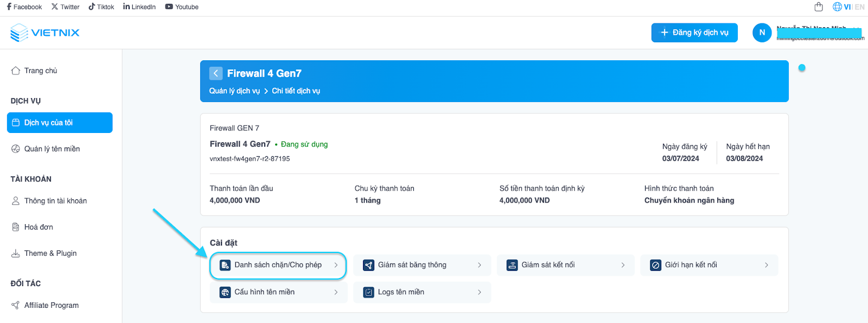
Task: Open Giới hạn kết nối setting
Action: (709, 265)
